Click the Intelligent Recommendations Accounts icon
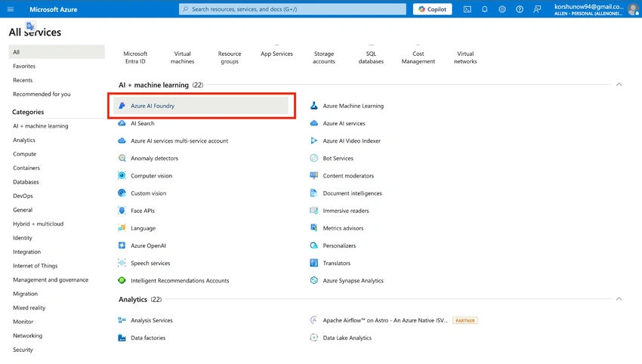Screen dimensions: 642x364 click(122, 280)
